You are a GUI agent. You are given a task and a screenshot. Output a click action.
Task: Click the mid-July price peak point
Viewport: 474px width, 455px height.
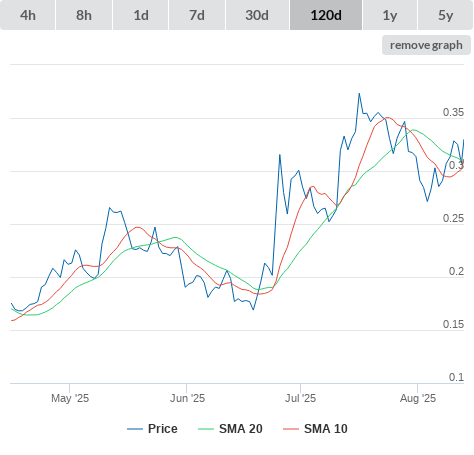point(359,94)
